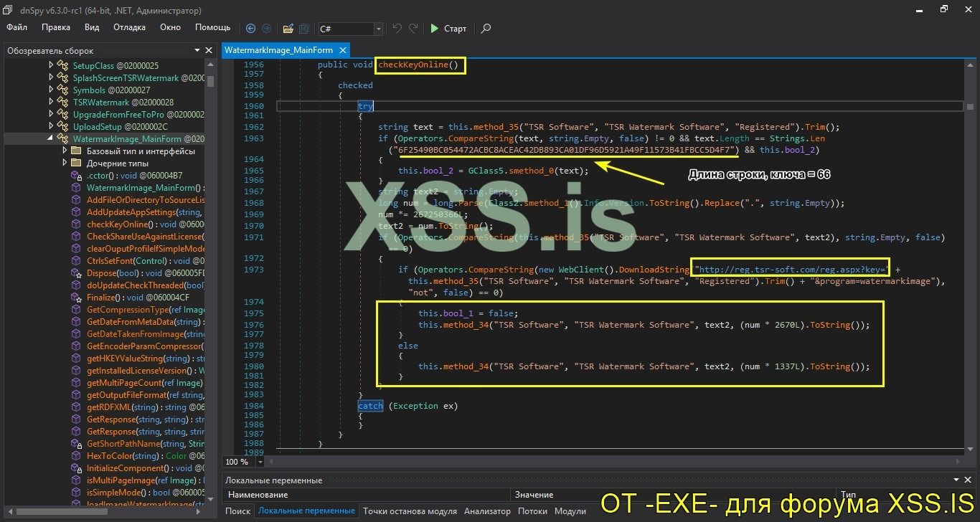Click the folder icon beside Дочерние типы

coord(77,163)
